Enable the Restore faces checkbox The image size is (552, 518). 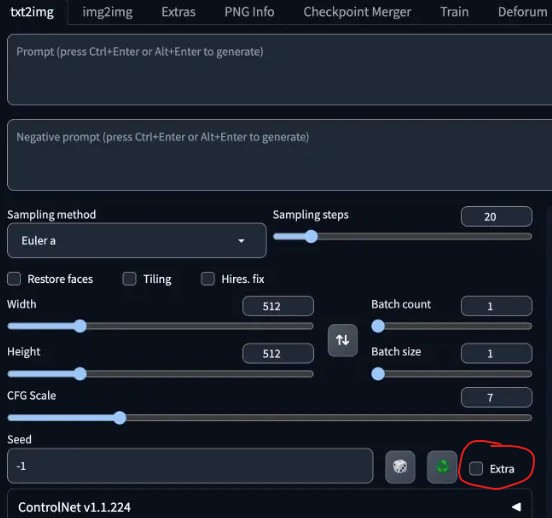[14, 279]
